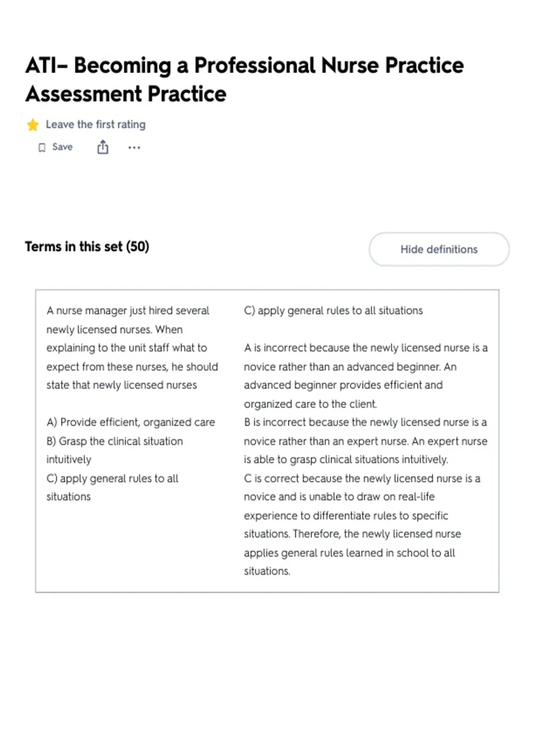Click empty space inside the flashcard below the term
This screenshot has height=756, width=534.
(133, 547)
